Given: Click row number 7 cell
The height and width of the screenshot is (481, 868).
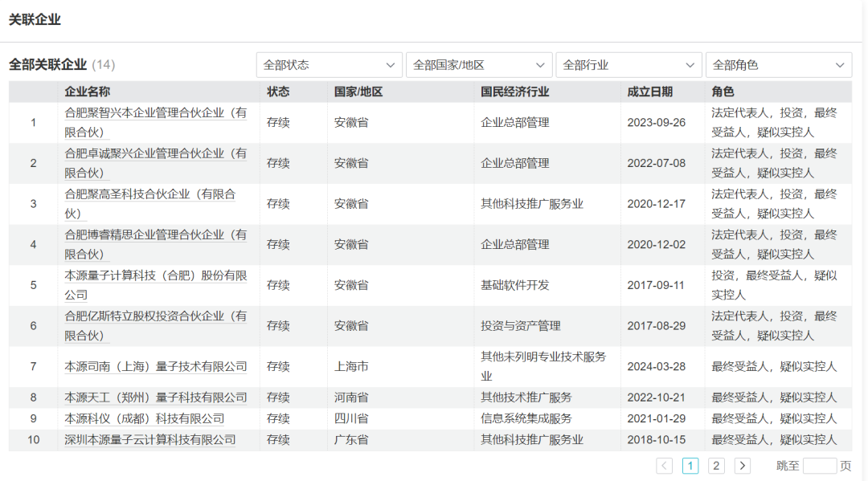Looking at the screenshot, I should [x=33, y=366].
